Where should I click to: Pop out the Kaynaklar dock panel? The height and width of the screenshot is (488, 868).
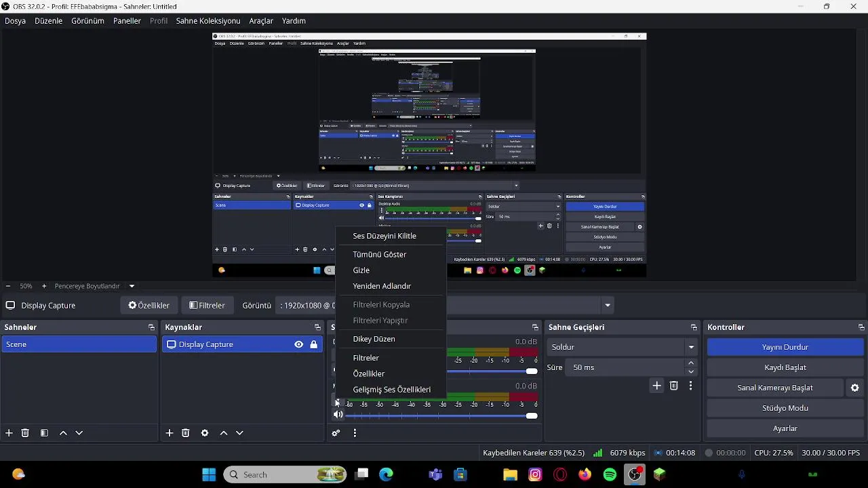[317, 327]
